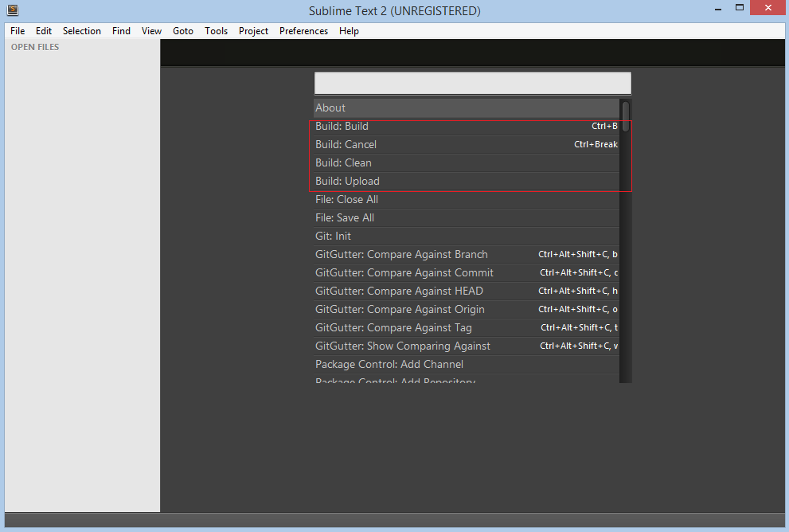
Task: Open the File menu
Action: click(x=18, y=31)
